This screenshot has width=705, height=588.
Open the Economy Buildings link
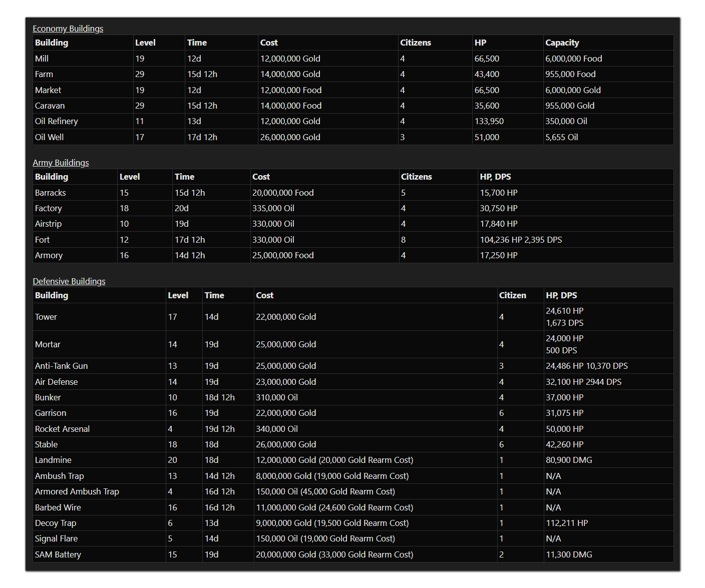pos(68,29)
